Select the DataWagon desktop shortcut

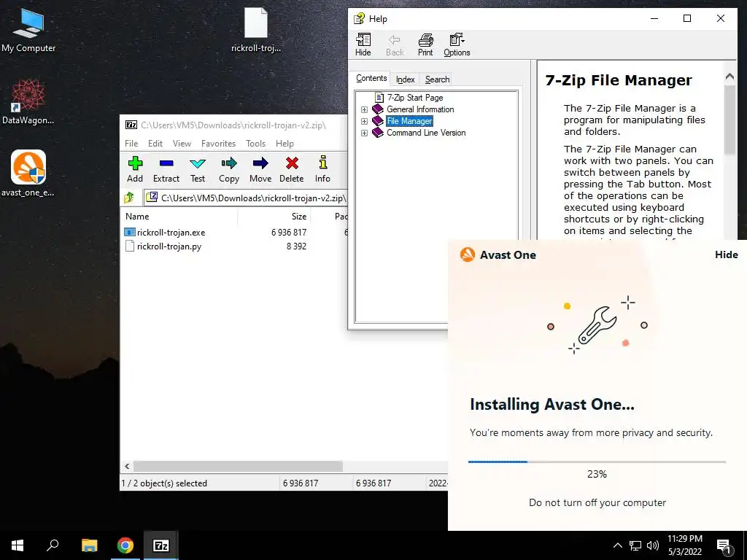[28, 102]
